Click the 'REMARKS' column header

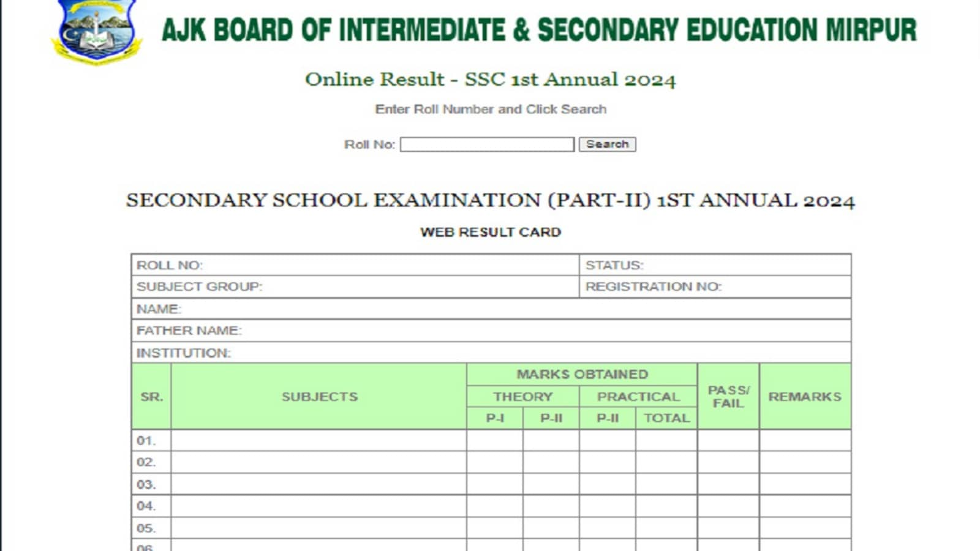(x=805, y=396)
